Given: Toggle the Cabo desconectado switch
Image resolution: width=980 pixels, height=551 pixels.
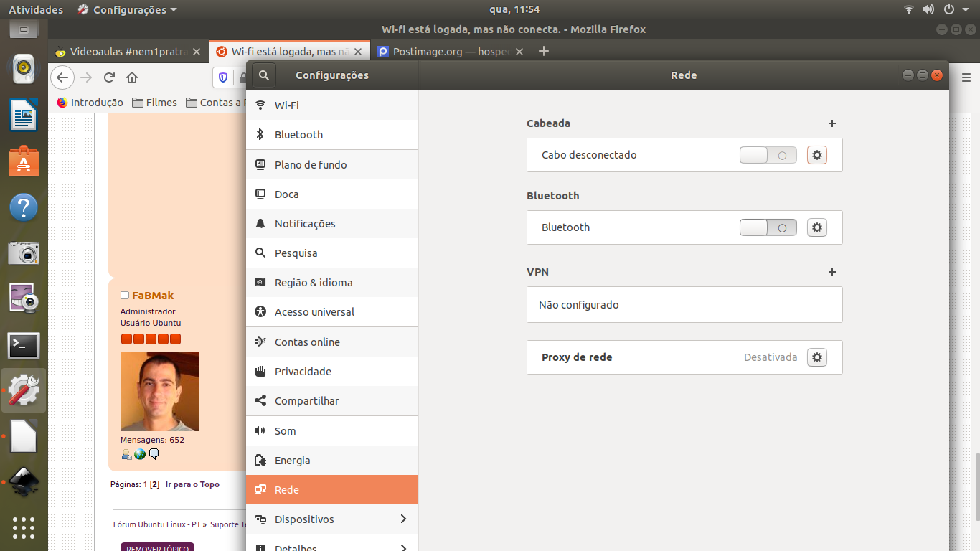Looking at the screenshot, I should click(768, 155).
